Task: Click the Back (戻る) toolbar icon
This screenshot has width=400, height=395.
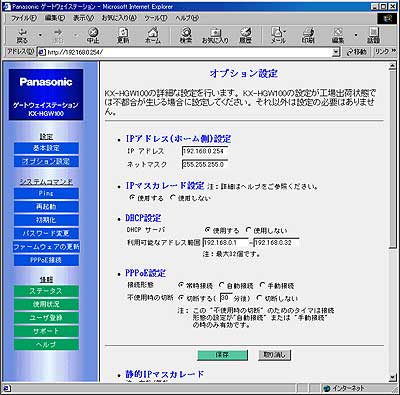Action: point(22,35)
